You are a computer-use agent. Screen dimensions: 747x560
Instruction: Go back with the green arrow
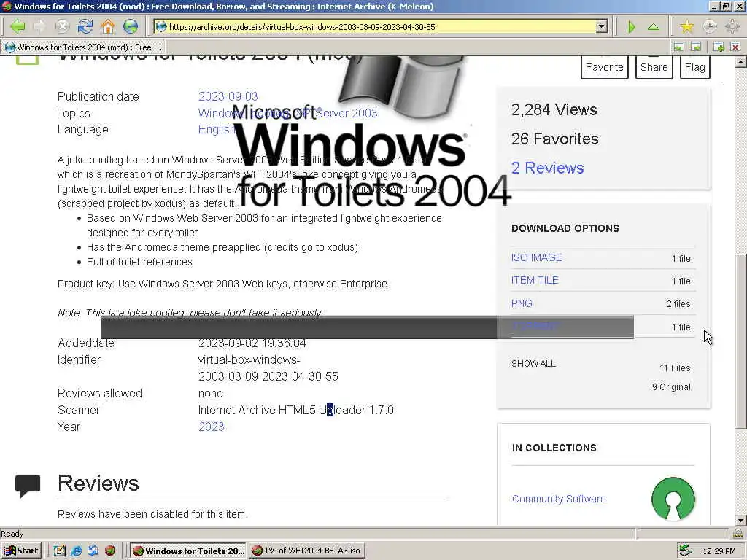[18, 26]
